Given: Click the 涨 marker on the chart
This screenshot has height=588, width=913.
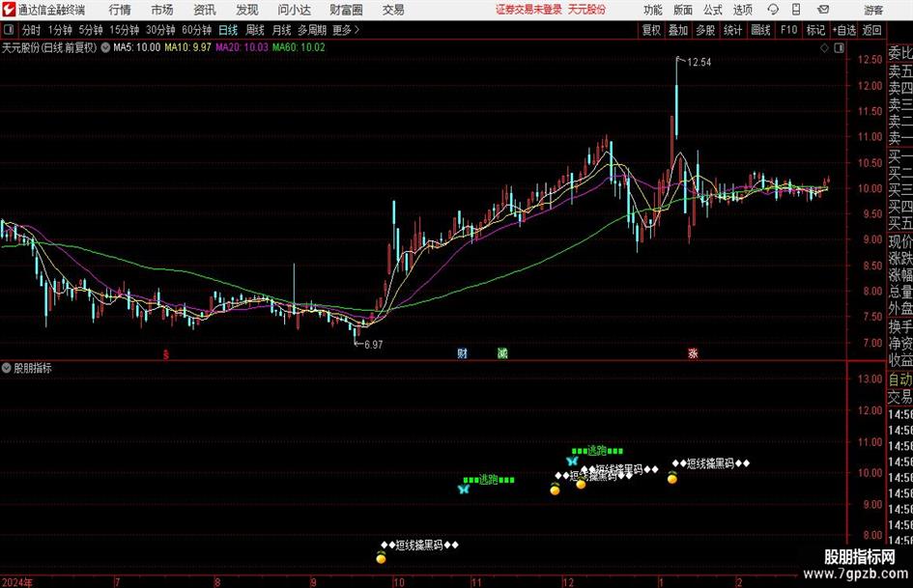Looking at the screenshot, I should point(693,352).
